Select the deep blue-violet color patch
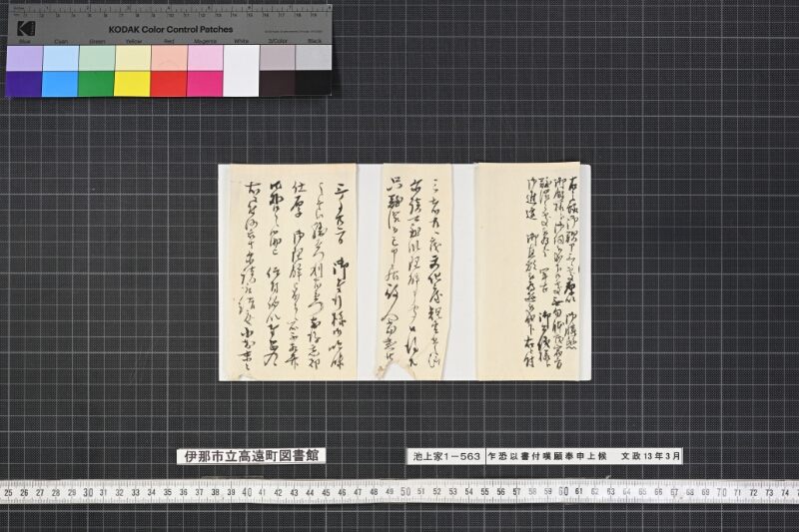The height and width of the screenshot is (532, 799). [24, 84]
